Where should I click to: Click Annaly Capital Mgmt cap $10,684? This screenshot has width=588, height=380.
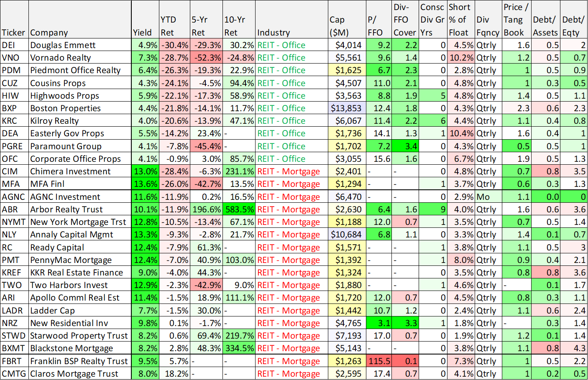click(347, 235)
